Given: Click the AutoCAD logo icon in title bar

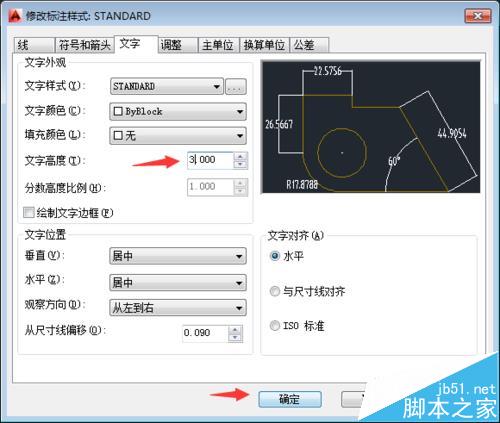Looking at the screenshot, I should tap(15, 16).
